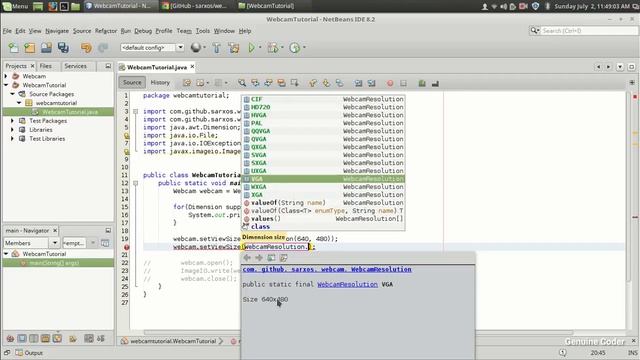The width and height of the screenshot is (640, 360).
Task: Select WebcamTutorial.java in Projects tree
Action: (70, 112)
